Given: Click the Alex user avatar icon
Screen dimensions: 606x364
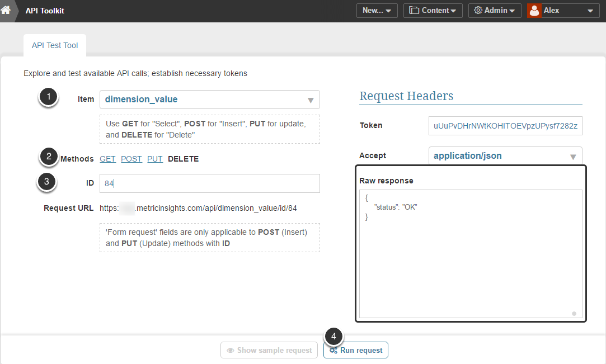Looking at the screenshot, I should click(534, 11).
